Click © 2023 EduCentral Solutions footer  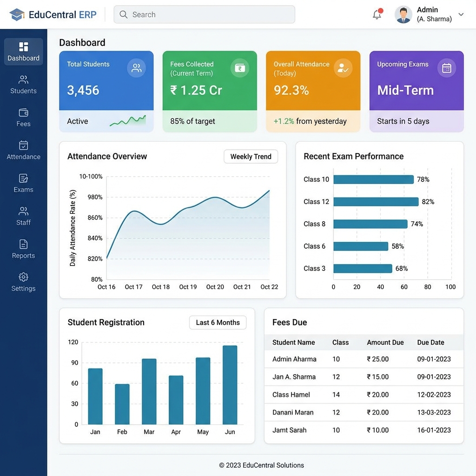click(261, 465)
